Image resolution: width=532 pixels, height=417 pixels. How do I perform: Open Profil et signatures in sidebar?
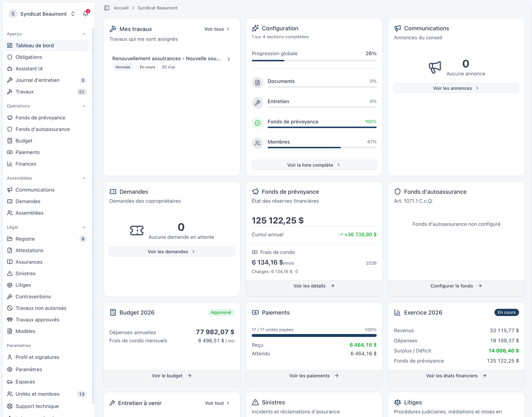coord(47,357)
